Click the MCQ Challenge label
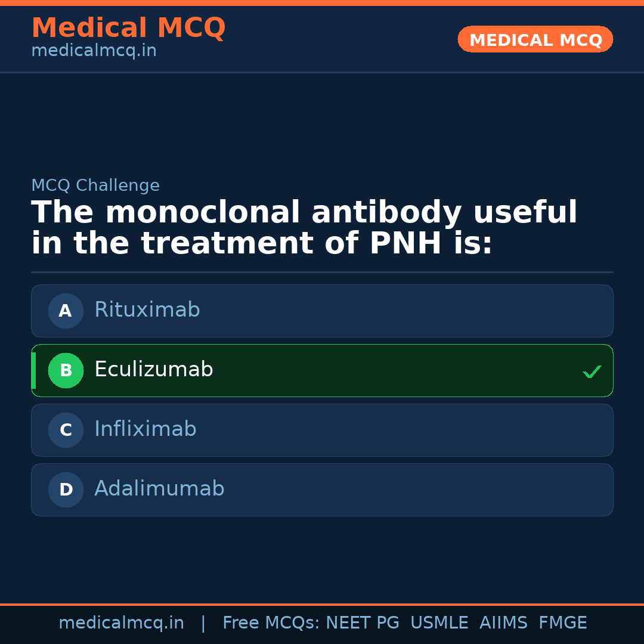Screen dimensions: 644x644 (x=95, y=185)
